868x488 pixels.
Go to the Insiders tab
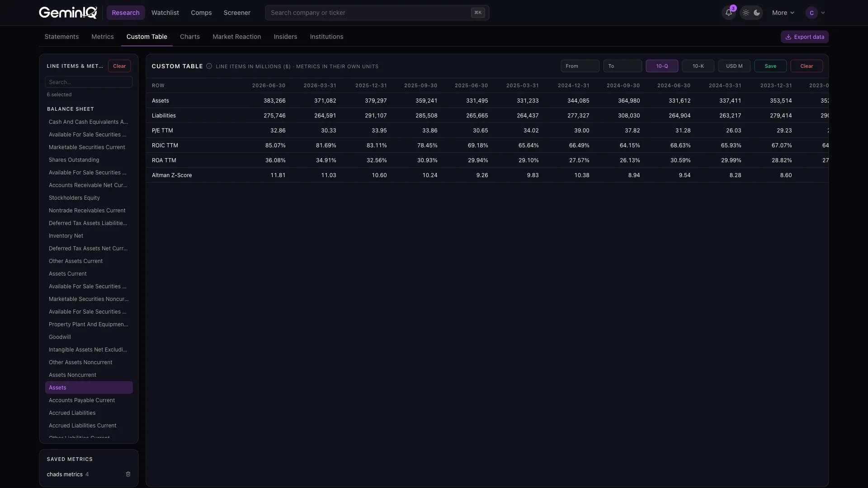point(285,37)
